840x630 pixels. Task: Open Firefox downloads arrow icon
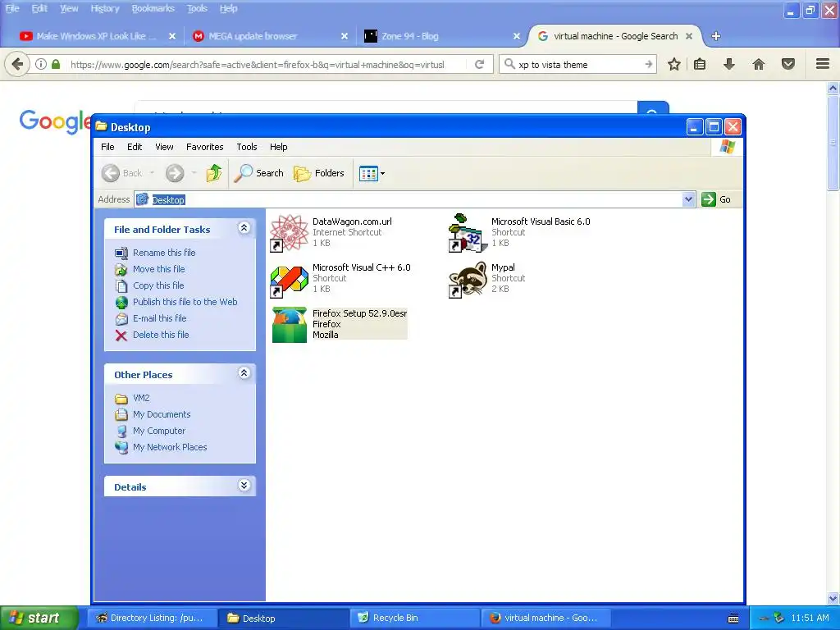[729, 65]
